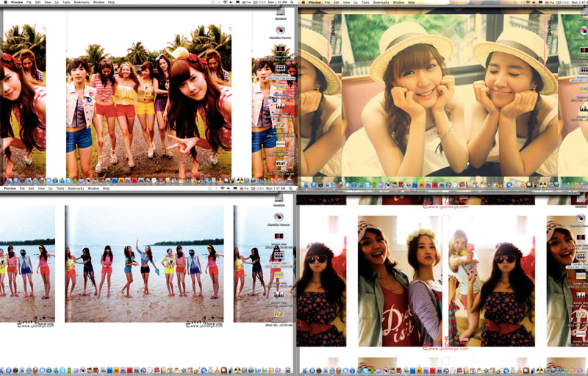The width and height of the screenshot is (588, 376).
Task: Open After Effects in the beach photo dock
Action: pyautogui.click(x=137, y=370)
